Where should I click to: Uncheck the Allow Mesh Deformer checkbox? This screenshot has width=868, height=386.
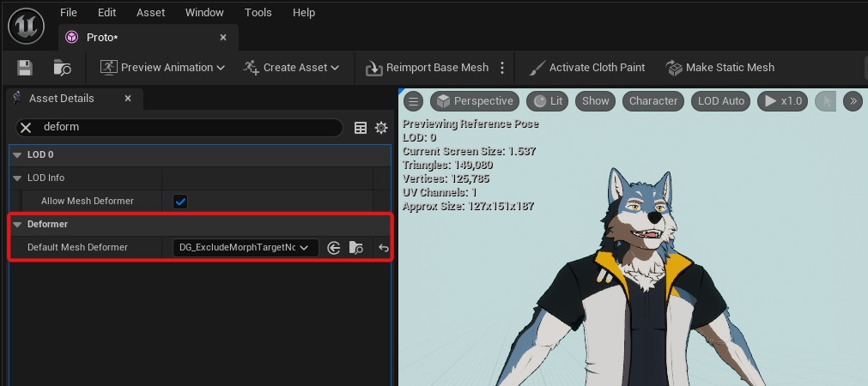point(180,202)
